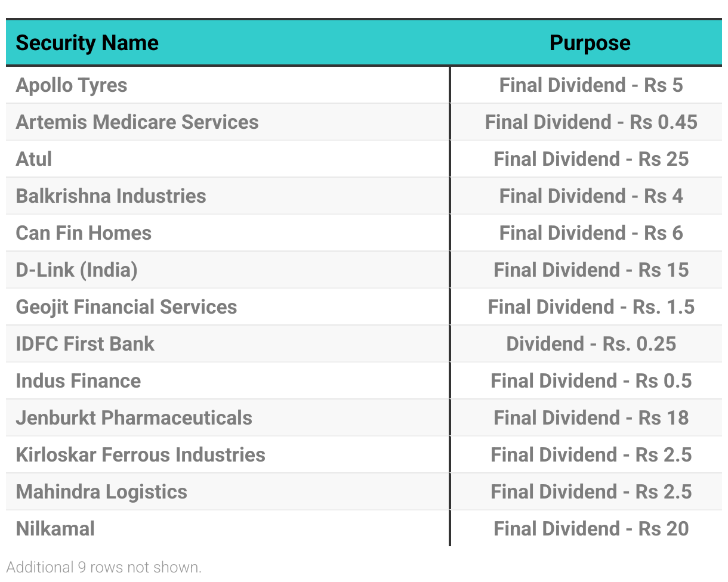The image size is (728, 582).
Task: Click the Security Name column header
Action: (x=87, y=43)
